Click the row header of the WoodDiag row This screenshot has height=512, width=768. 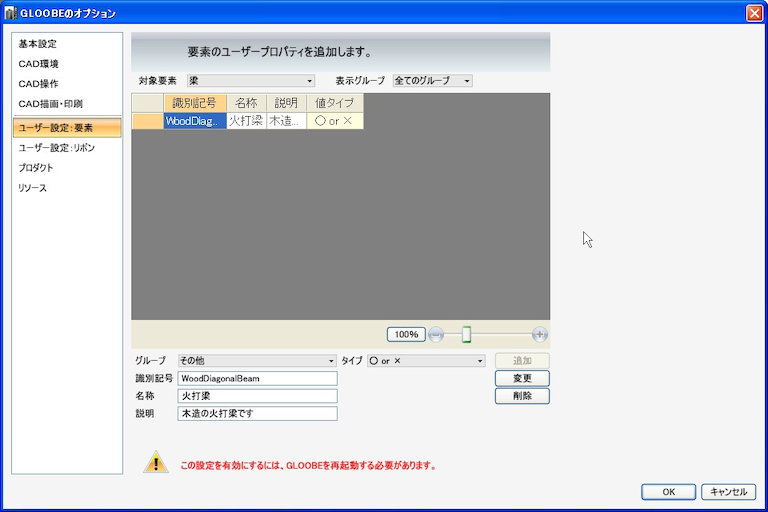(147, 121)
